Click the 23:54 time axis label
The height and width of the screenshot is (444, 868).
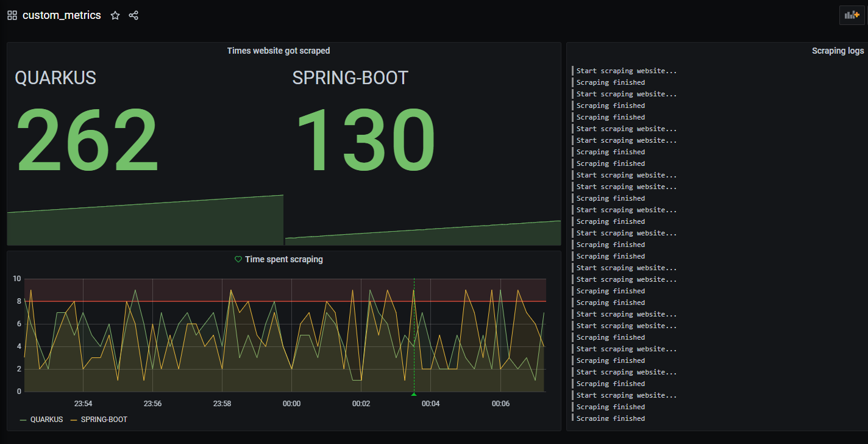point(84,404)
